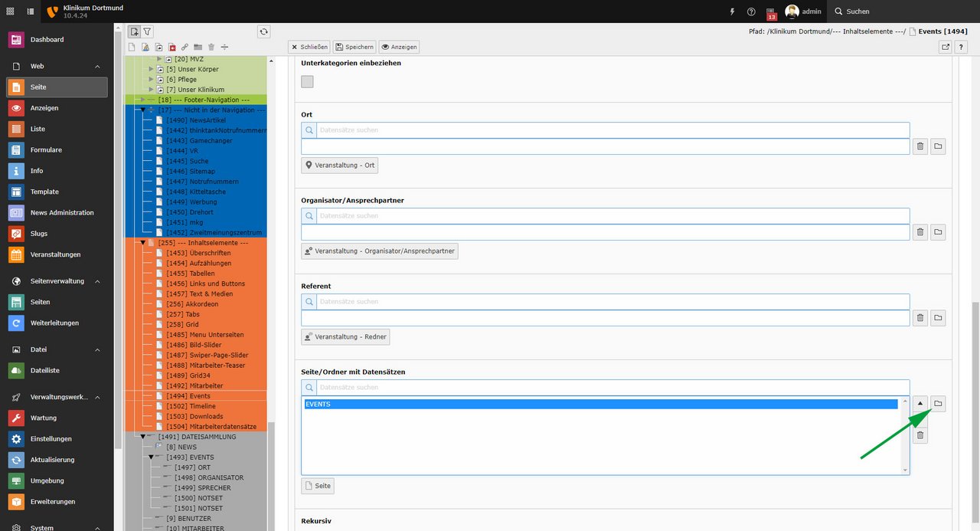The image size is (980, 531).
Task: Collapse the Verwaltungswerkzeuge module group
Action: [x=97, y=398]
